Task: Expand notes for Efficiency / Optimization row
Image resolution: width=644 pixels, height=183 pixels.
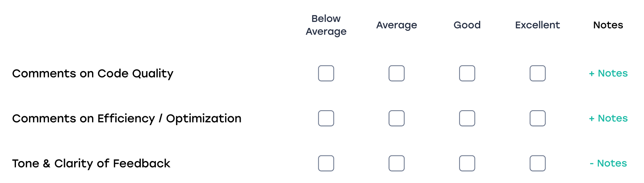Action: [608, 118]
